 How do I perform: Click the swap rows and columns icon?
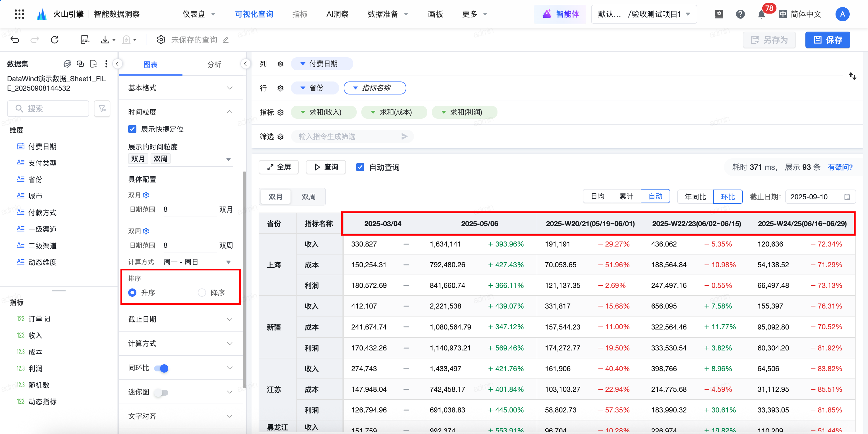point(852,76)
